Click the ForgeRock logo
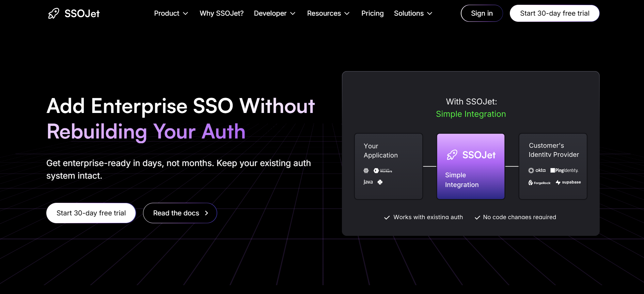Image resolution: width=644 pixels, height=294 pixels. [x=539, y=183]
